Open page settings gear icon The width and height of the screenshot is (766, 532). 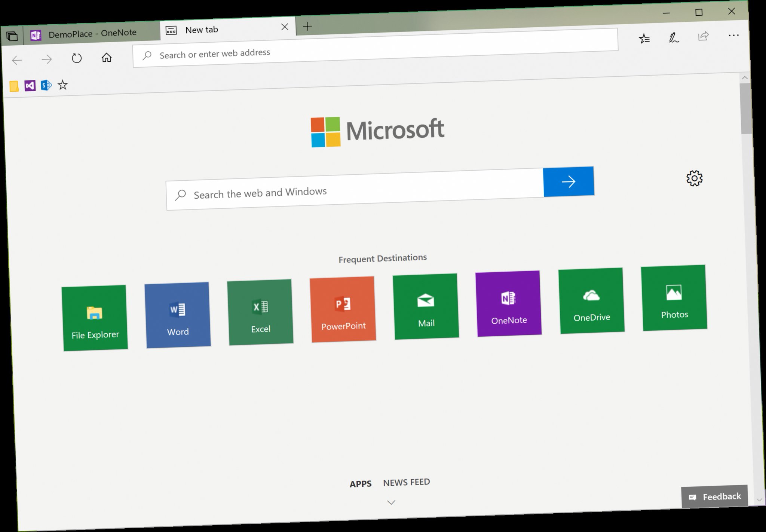[694, 178]
